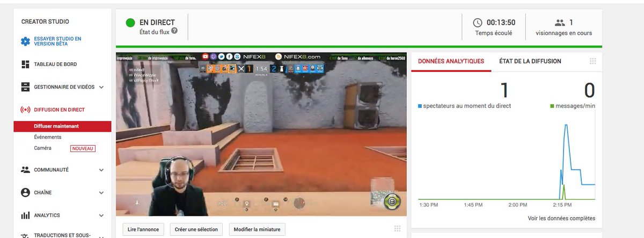Click the 2:00 PM axis label
644x238 pixels.
[518, 205]
